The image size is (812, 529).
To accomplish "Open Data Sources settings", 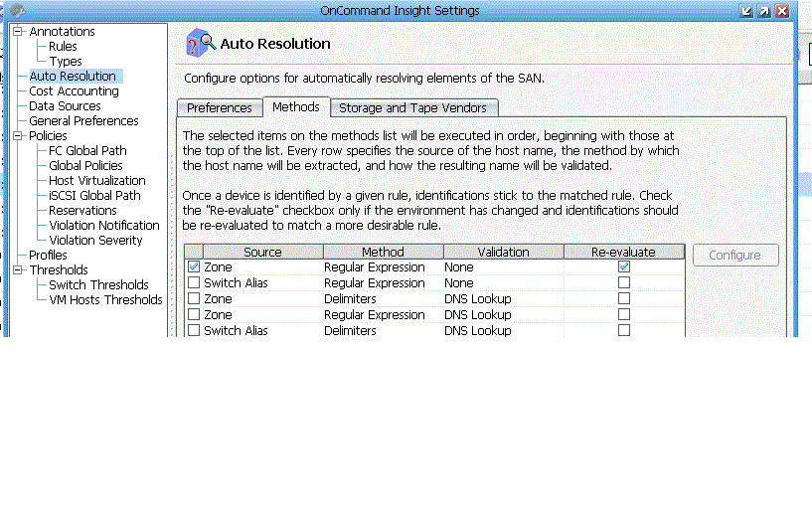I will click(x=65, y=106).
